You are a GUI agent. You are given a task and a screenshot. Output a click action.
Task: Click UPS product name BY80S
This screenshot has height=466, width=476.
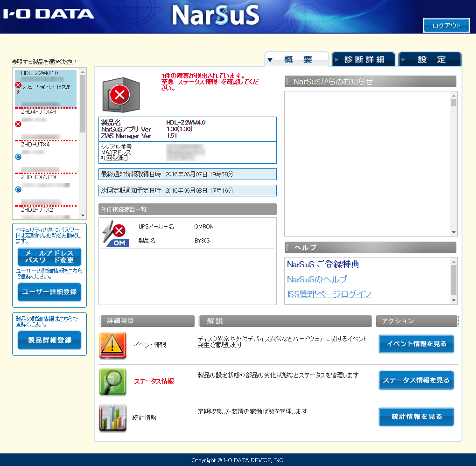pos(202,241)
